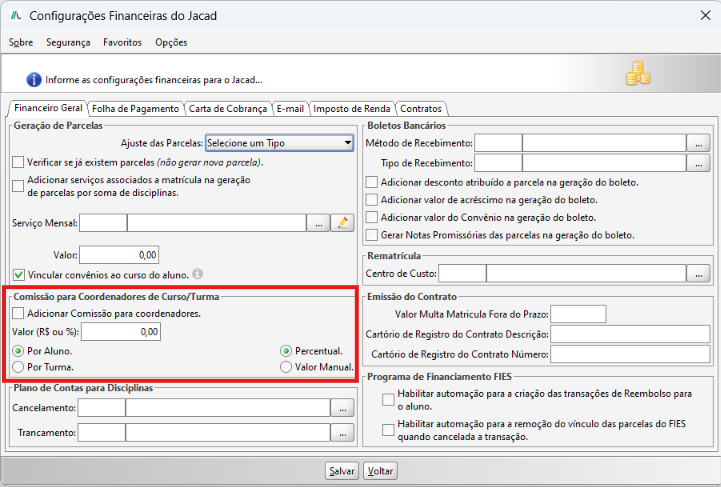Select the Valor Manual radio button
The width and height of the screenshot is (721, 487).
pyautogui.click(x=286, y=367)
